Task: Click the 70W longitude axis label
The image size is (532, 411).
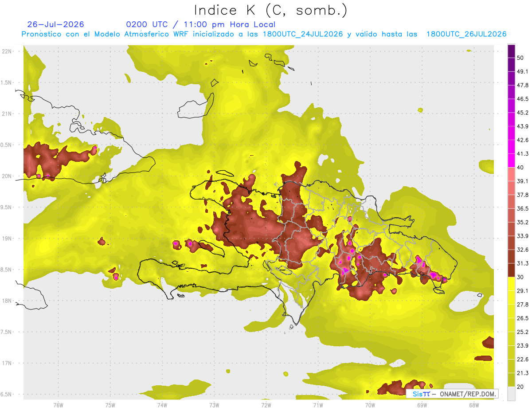Action: [370, 405]
